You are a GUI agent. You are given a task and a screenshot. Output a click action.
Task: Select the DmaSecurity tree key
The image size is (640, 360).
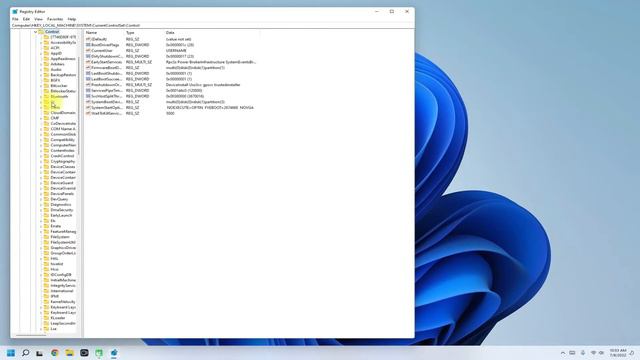[x=62, y=210]
